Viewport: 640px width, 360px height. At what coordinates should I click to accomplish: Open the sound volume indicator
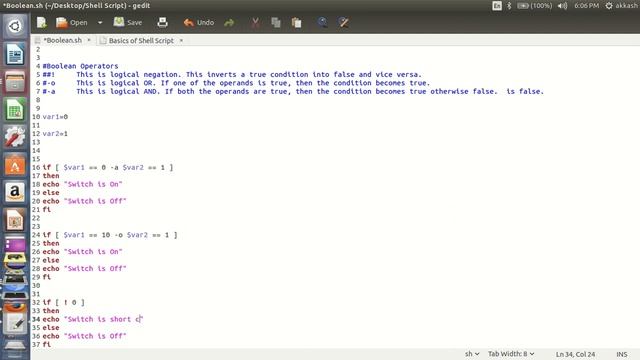click(x=562, y=6)
